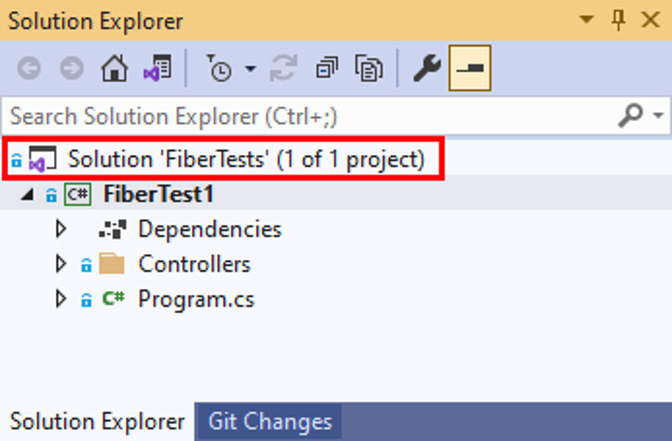Screen dimensions: 672x441
Task: Click the C# FiberTest1 project icon
Action: tap(77, 194)
